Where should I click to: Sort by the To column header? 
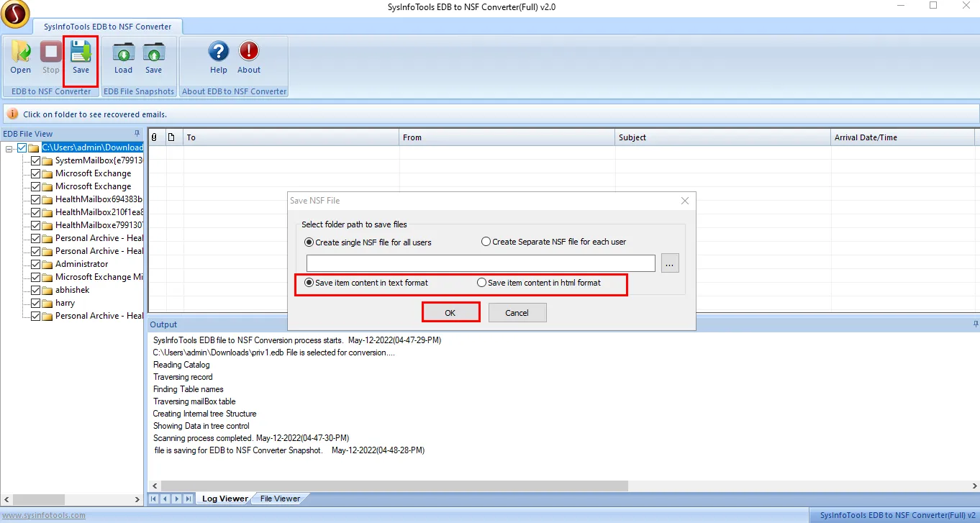[x=291, y=137]
